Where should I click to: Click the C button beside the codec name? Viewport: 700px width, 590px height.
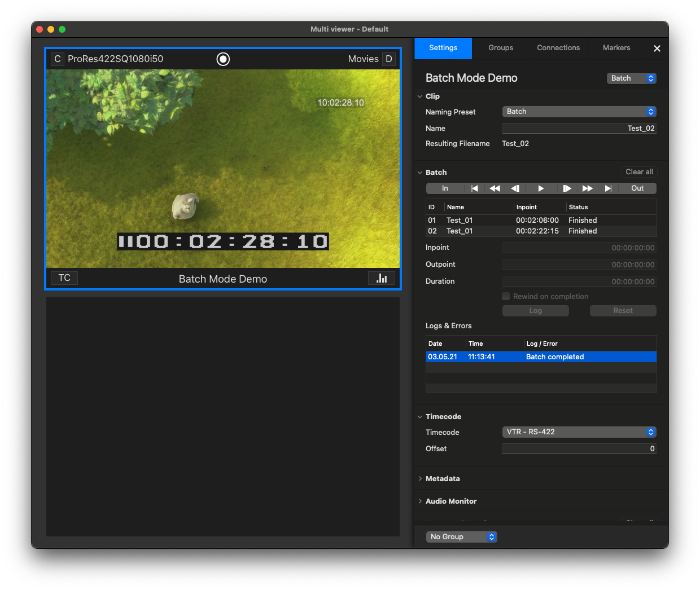coord(58,59)
